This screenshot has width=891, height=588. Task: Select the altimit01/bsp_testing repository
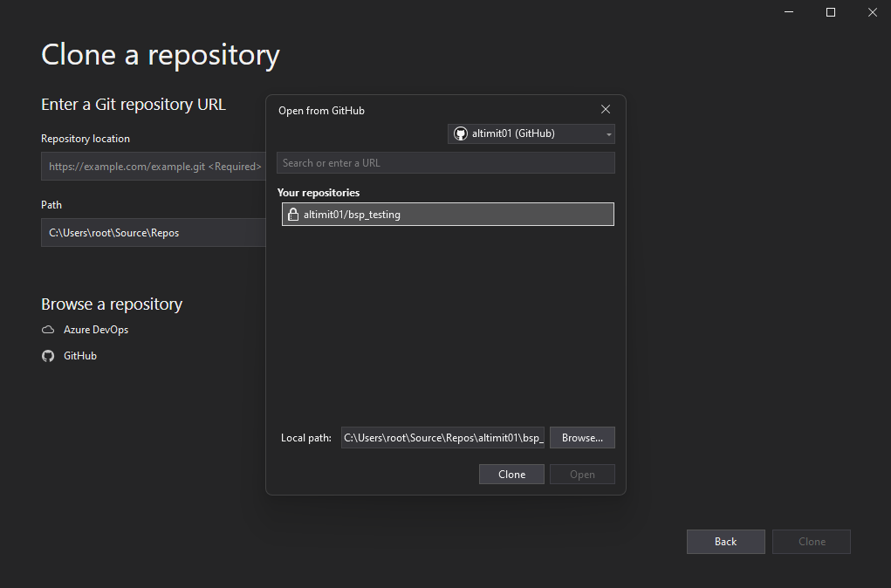point(448,215)
